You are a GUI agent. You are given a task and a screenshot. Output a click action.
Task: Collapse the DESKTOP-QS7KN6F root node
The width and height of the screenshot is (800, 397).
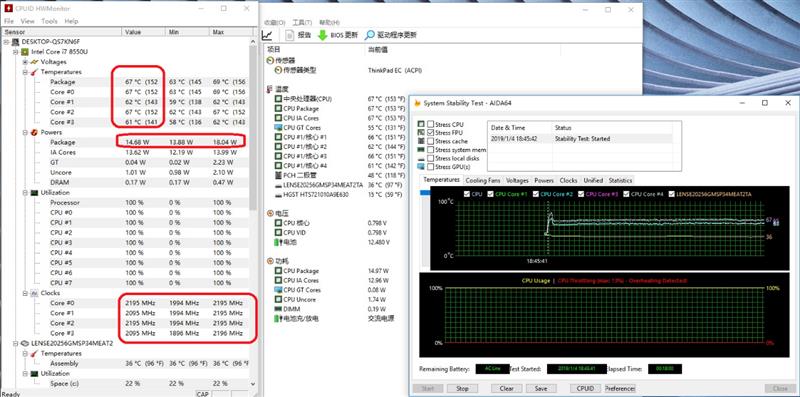[7, 41]
